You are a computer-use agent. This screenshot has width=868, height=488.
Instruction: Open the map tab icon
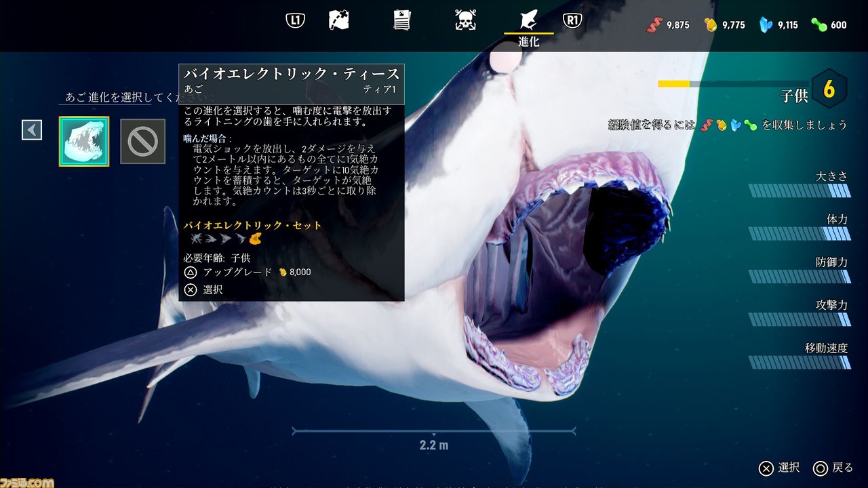(x=338, y=20)
